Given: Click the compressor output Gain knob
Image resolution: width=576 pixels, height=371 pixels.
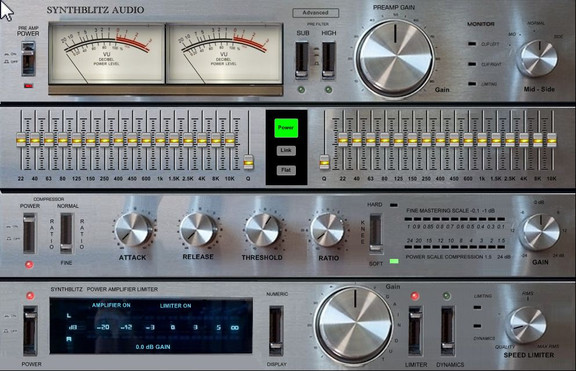Looking at the screenshot, I should coord(540,232).
